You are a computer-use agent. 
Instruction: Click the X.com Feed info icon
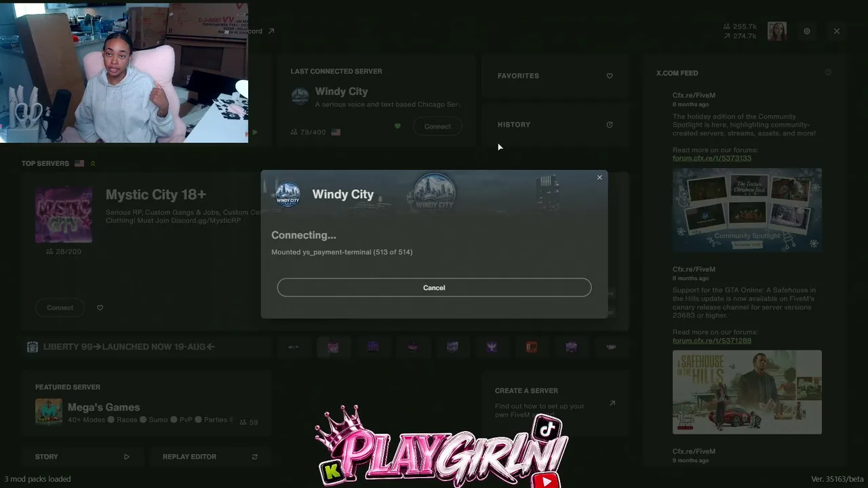click(828, 73)
